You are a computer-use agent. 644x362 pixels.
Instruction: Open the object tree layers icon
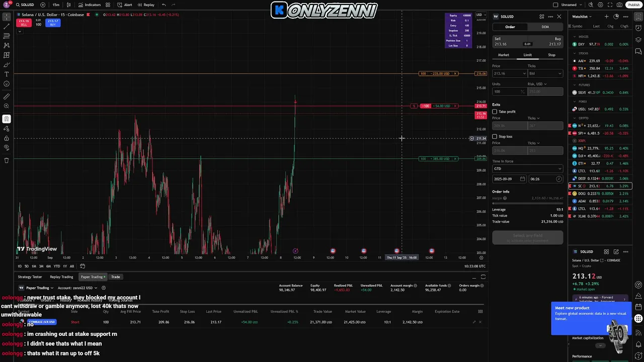click(x=638, y=40)
